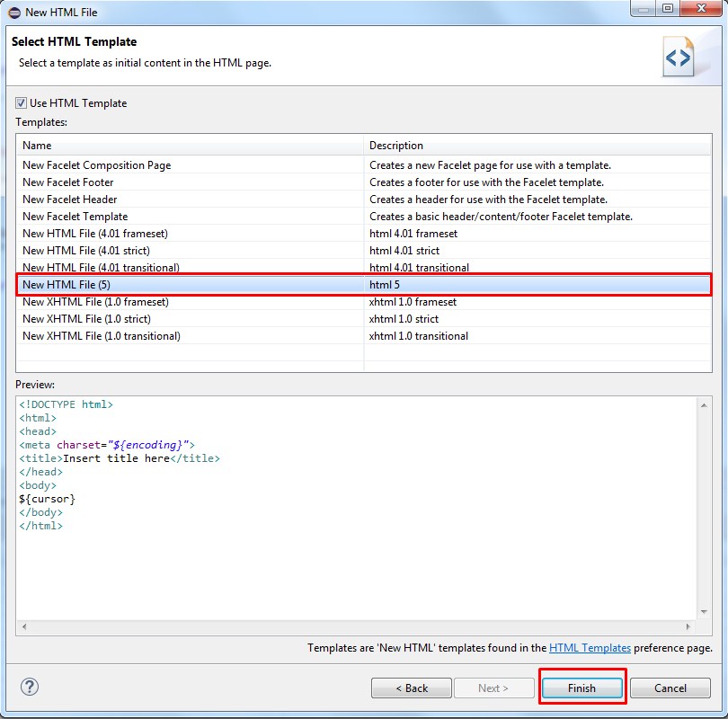Click preview horizontal scroll left arrow
Image resolution: width=728 pixels, height=719 pixels.
pyautogui.click(x=24, y=626)
